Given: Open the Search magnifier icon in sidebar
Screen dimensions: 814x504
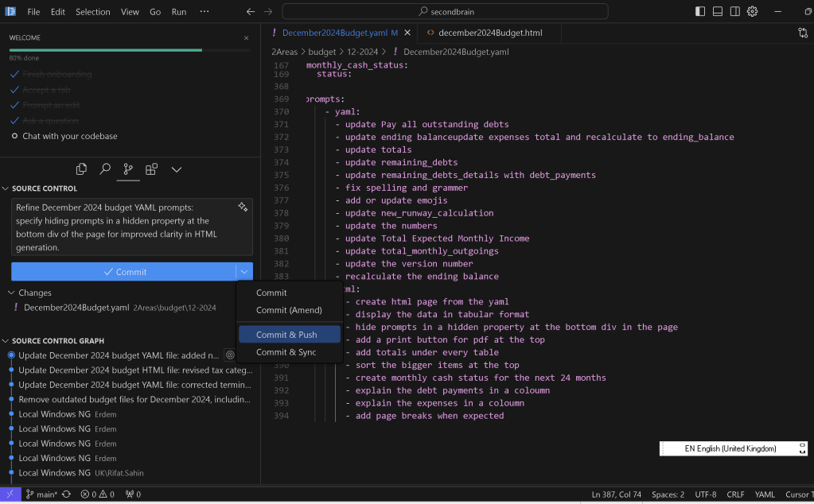Looking at the screenshot, I should click(x=105, y=169).
